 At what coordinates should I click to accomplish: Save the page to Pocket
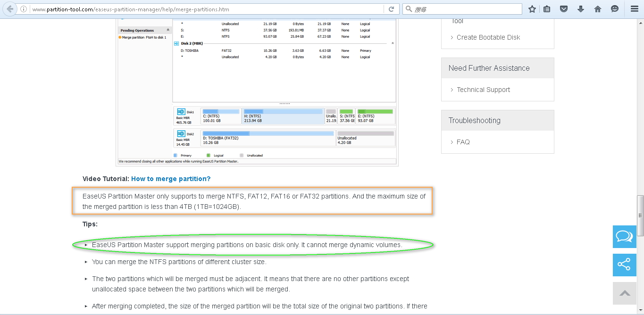coord(563,9)
